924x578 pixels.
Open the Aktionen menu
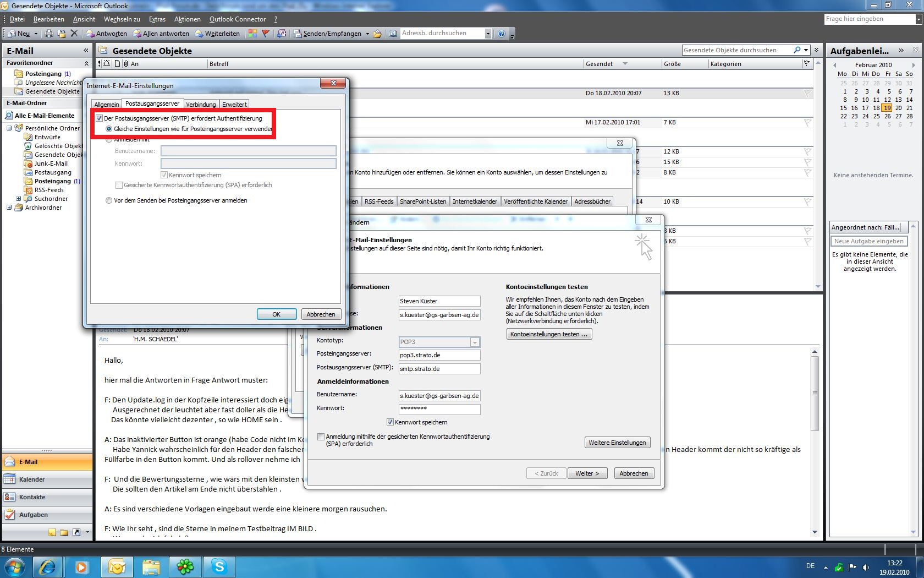coord(187,19)
